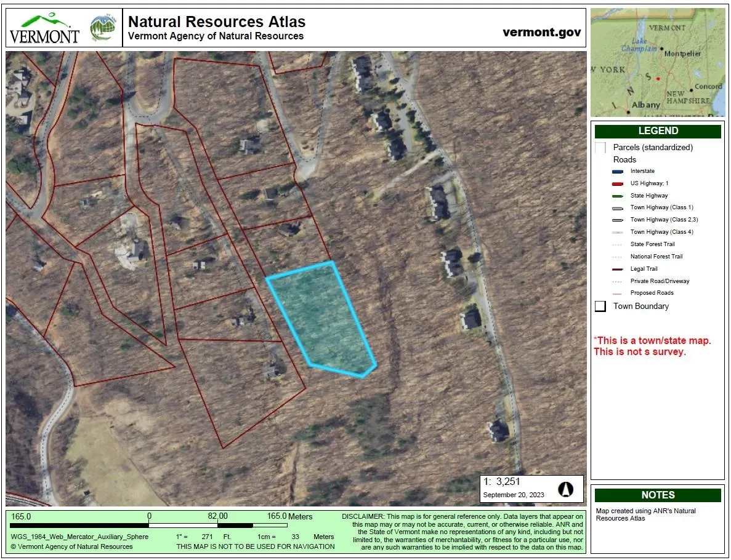Click the Lake Champlain label on inset map
The image size is (731, 560).
tap(639, 45)
